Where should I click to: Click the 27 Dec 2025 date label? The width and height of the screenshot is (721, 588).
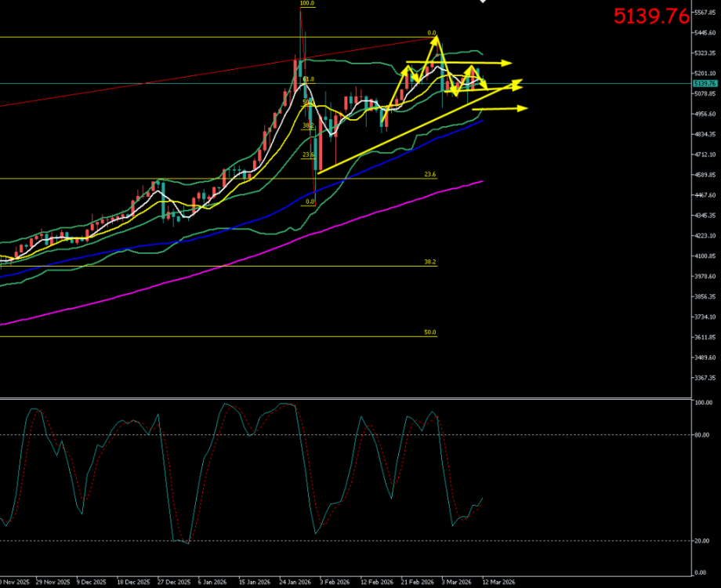[x=173, y=583]
